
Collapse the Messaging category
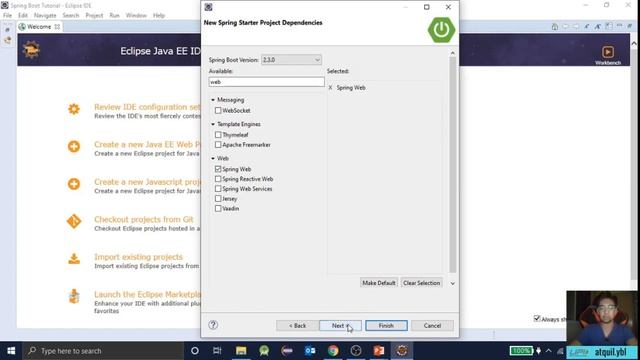pos(213,100)
